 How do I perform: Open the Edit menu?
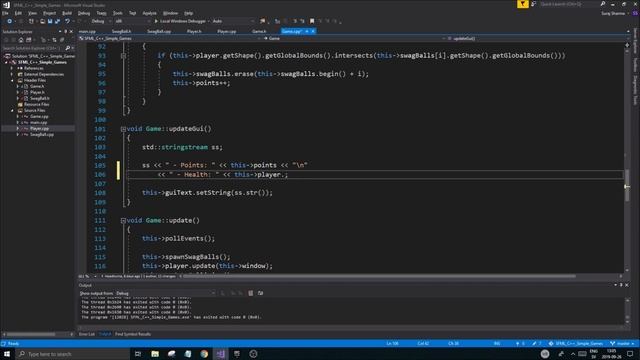click(18, 13)
